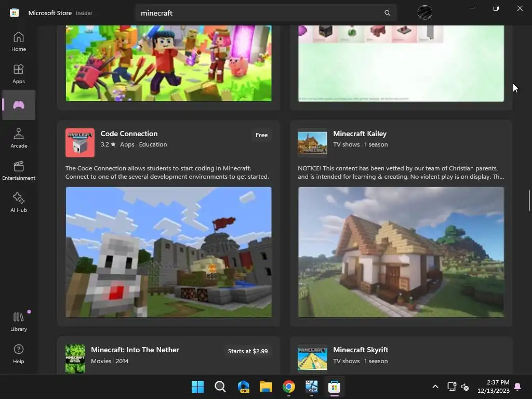Open the Home section in sidebar
This screenshot has width=532, height=399.
[x=19, y=42]
